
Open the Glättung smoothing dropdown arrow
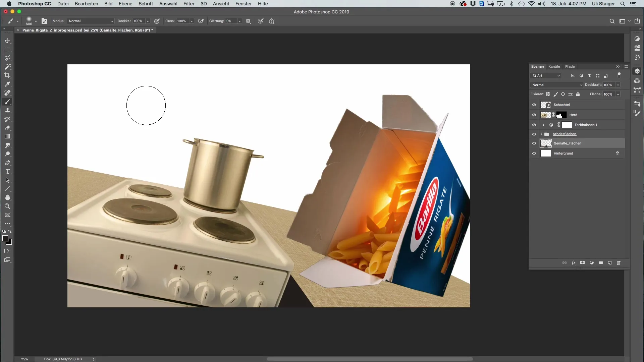(x=239, y=21)
